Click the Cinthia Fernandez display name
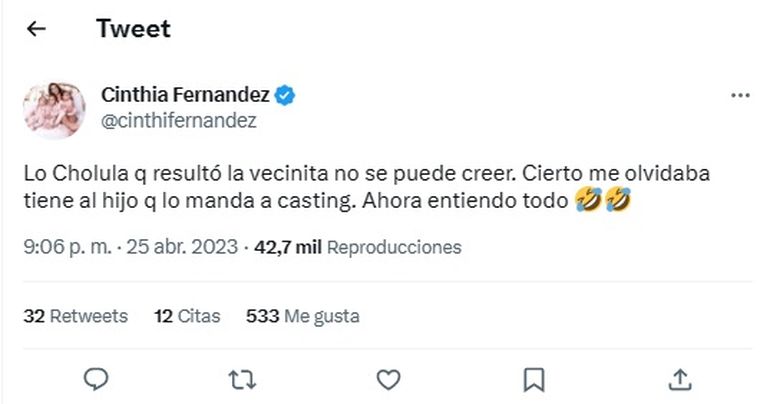Image resolution: width=770 pixels, height=404 pixels. coord(185,95)
